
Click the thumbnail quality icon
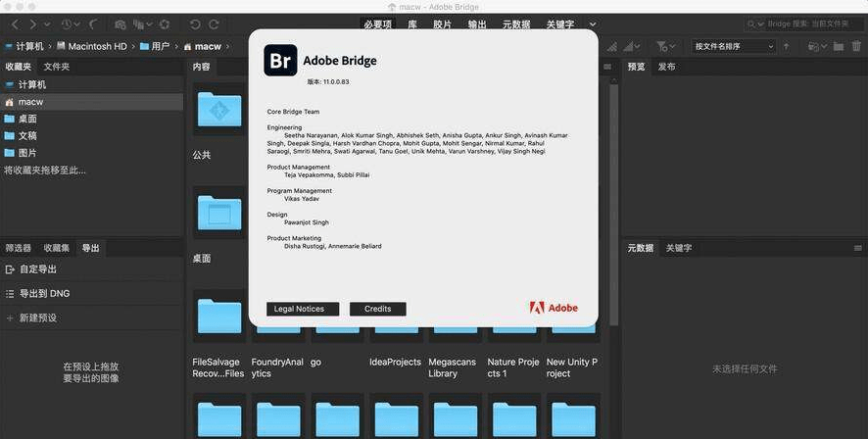point(611,46)
